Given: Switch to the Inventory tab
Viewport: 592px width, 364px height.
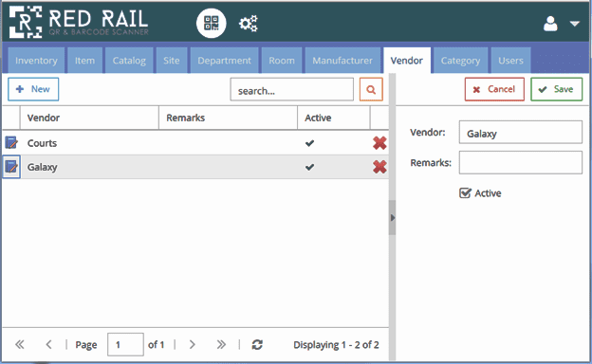Looking at the screenshot, I should click(x=36, y=61).
